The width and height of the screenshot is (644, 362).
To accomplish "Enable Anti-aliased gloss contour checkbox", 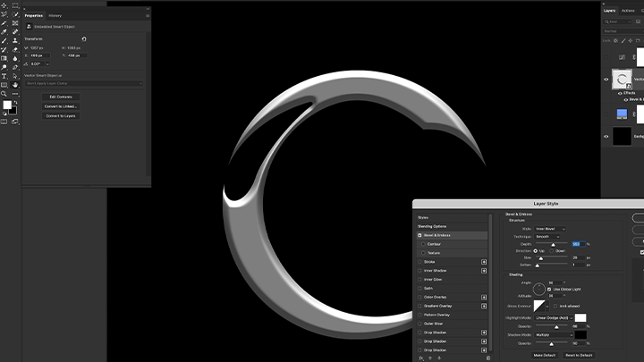I will click(555, 307).
